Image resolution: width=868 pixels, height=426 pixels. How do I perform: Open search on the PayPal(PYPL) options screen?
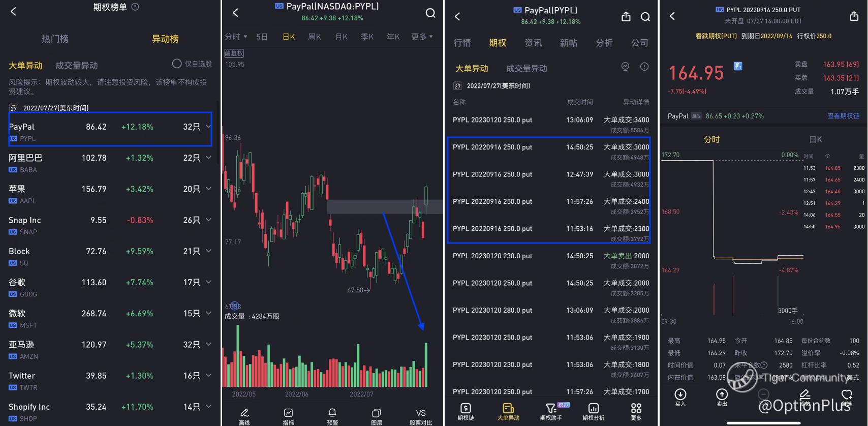coord(645,17)
